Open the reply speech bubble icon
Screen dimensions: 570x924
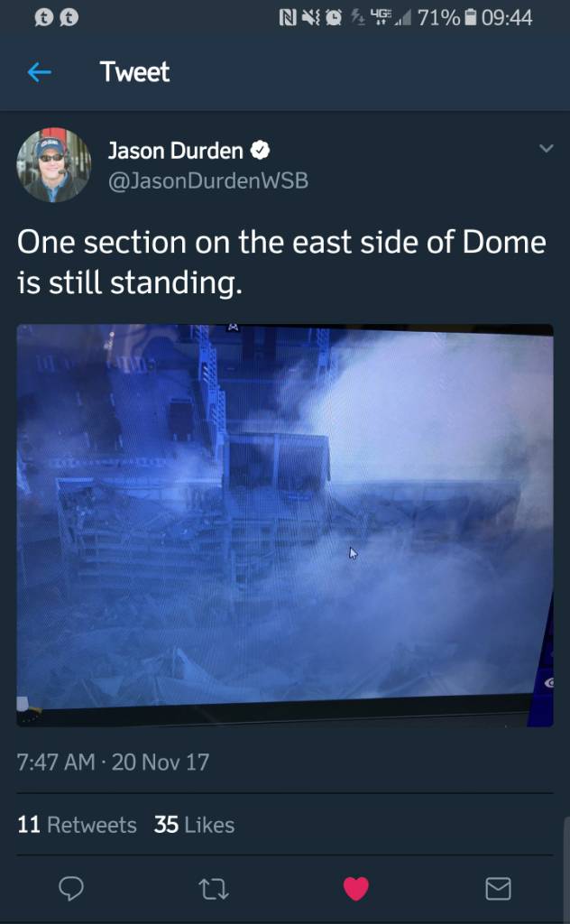pyautogui.click(x=71, y=888)
